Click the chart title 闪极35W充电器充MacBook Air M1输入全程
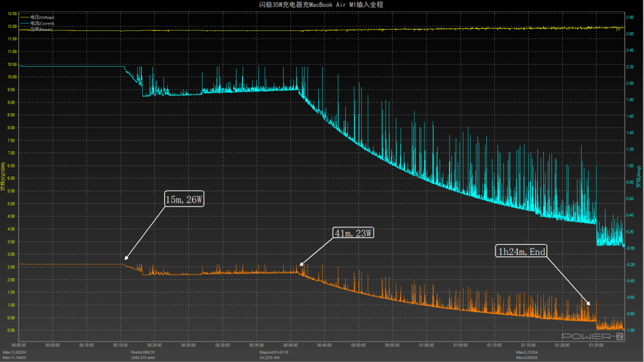 point(321,4)
